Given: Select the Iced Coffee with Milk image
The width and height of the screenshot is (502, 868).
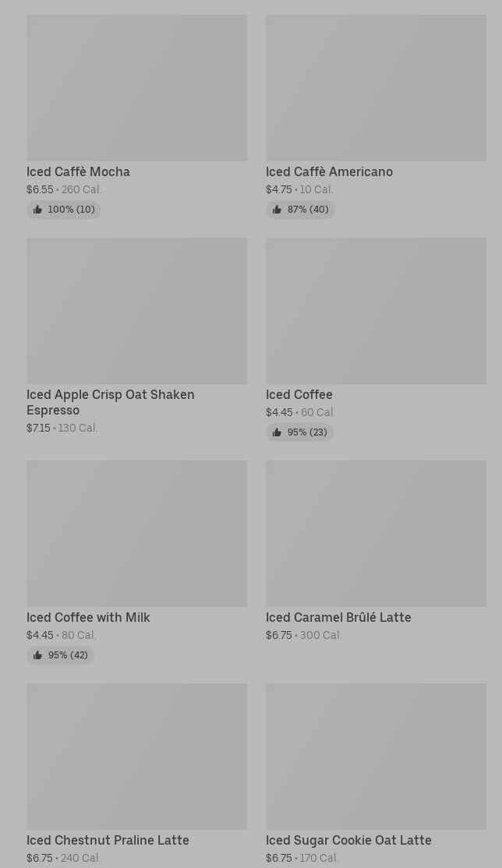Looking at the screenshot, I should pyautogui.click(x=136, y=534).
